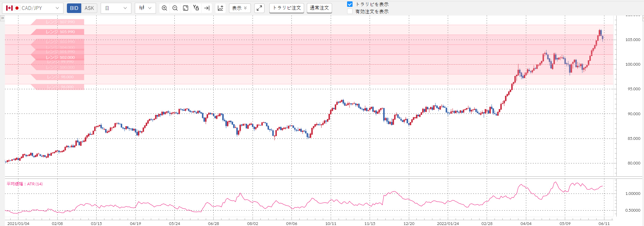Switch price to BID
The width and height of the screenshot is (644, 226).
coord(74,8)
